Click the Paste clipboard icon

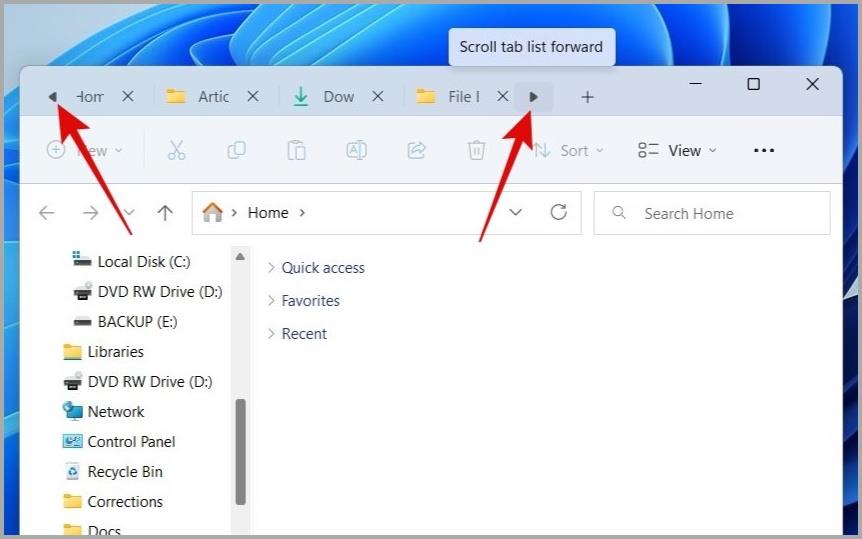click(296, 150)
